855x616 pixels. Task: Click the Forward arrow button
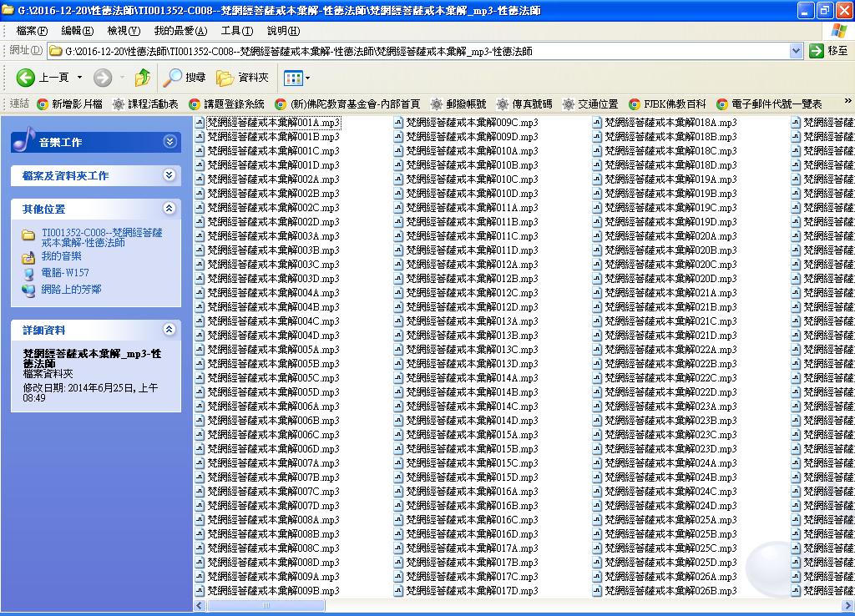coord(103,78)
